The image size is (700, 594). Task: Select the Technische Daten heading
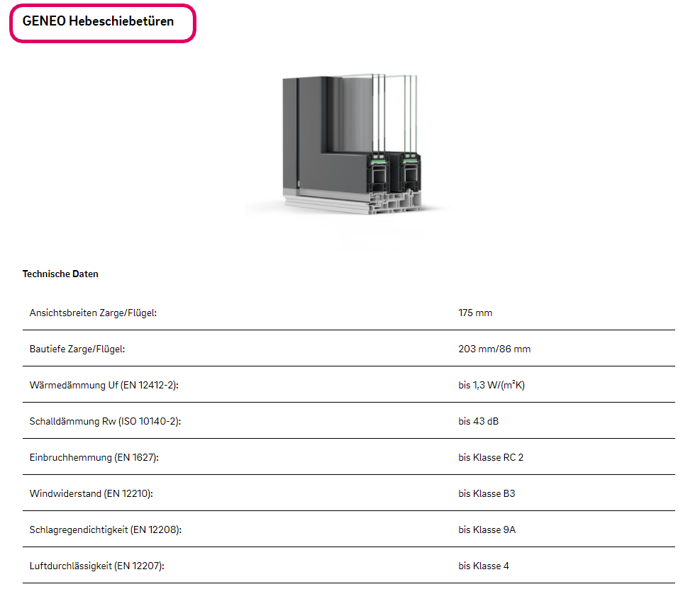click(x=60, y=274)
